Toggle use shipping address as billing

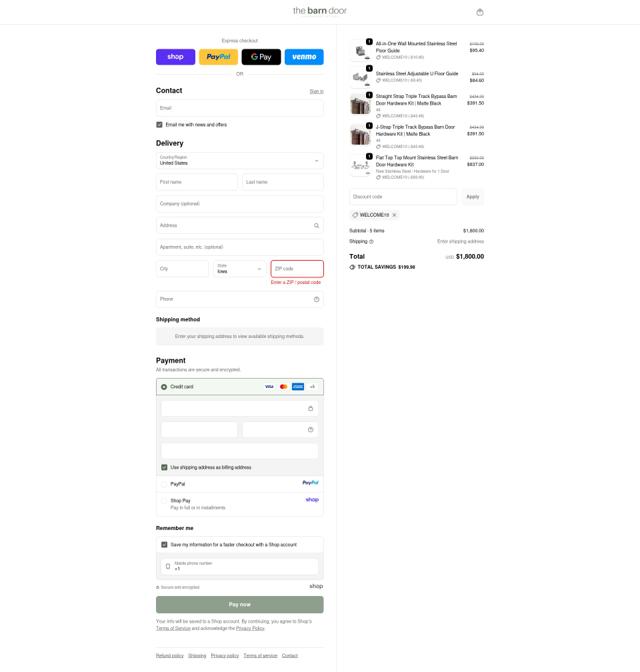coord(164,467)
